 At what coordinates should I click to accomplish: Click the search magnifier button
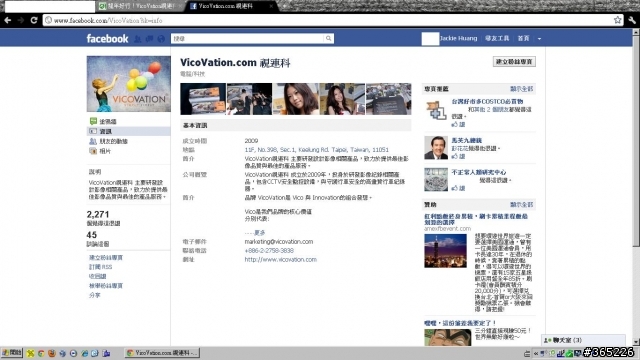coord(328,38)
